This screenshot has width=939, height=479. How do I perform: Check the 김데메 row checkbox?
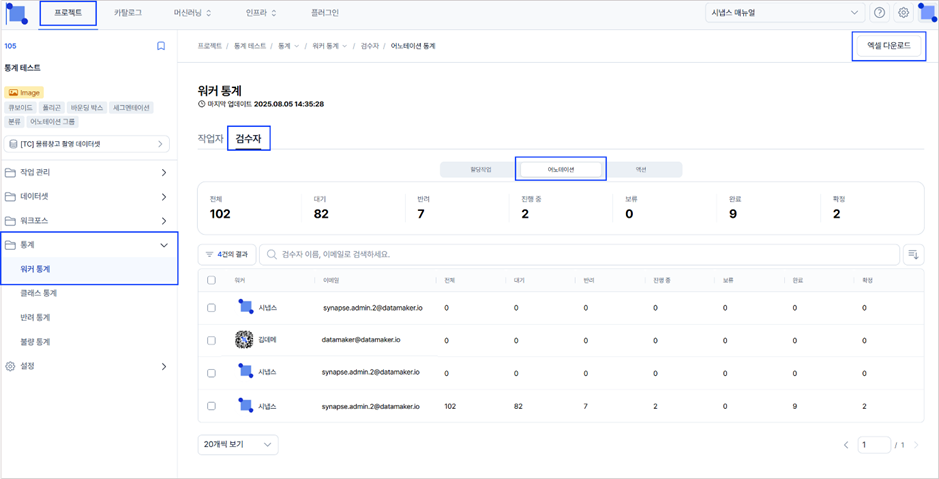point(211,340)
